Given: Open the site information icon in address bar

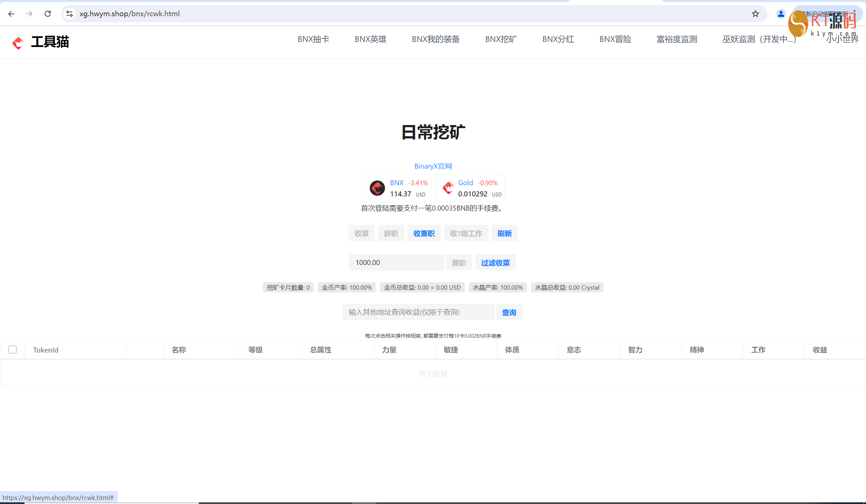Looking at the screenshot, I should [69, 14].
